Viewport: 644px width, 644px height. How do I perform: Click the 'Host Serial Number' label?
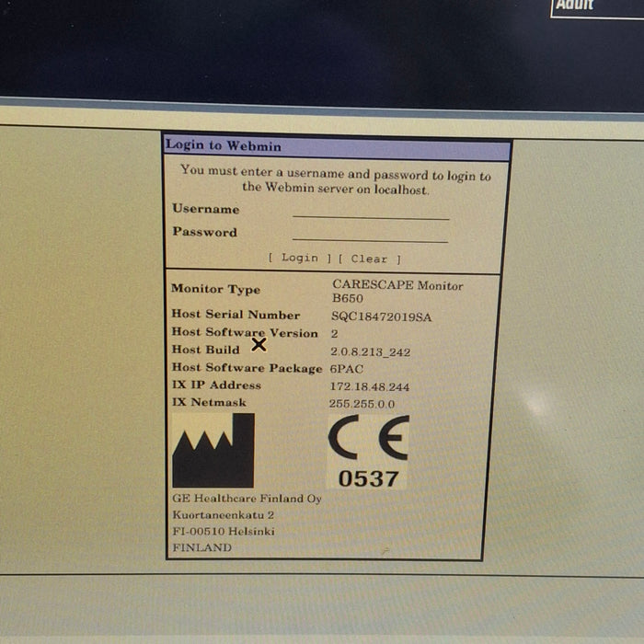[x=236, y=315]
